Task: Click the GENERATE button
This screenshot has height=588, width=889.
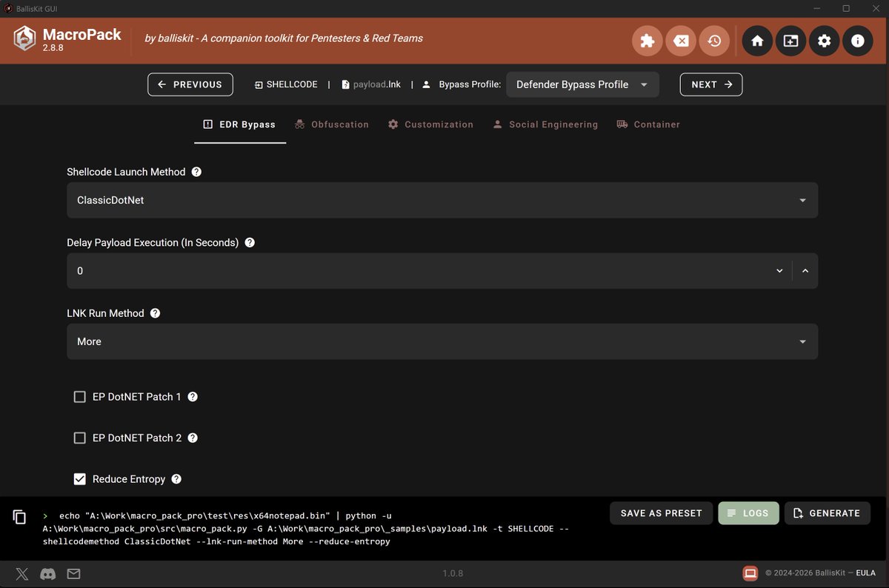Action: point(828,513)
